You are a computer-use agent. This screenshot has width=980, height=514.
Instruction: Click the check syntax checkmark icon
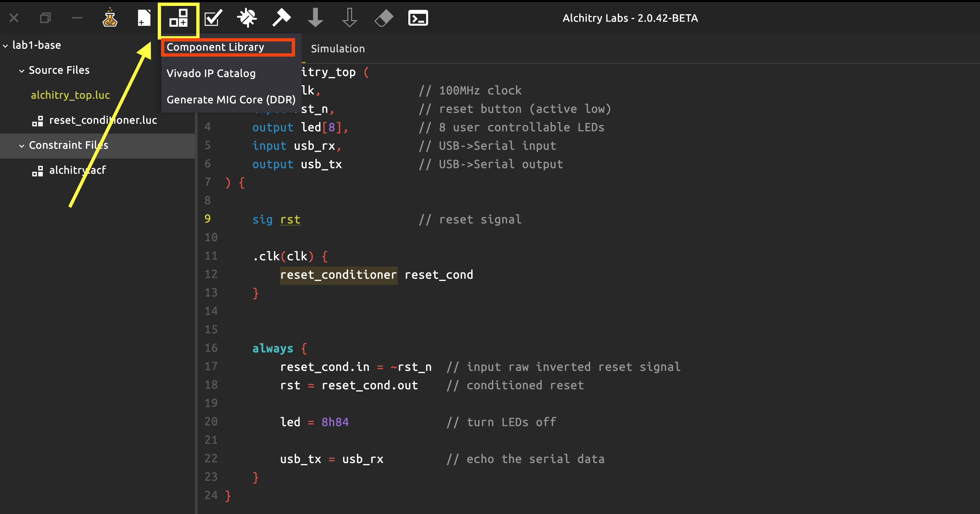tap(213, 18)
